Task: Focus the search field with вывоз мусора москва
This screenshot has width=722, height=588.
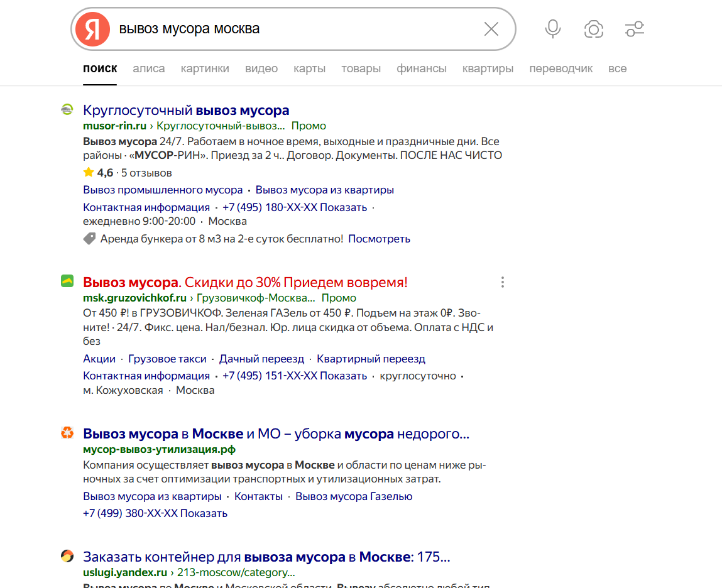Action: [295, 29]
